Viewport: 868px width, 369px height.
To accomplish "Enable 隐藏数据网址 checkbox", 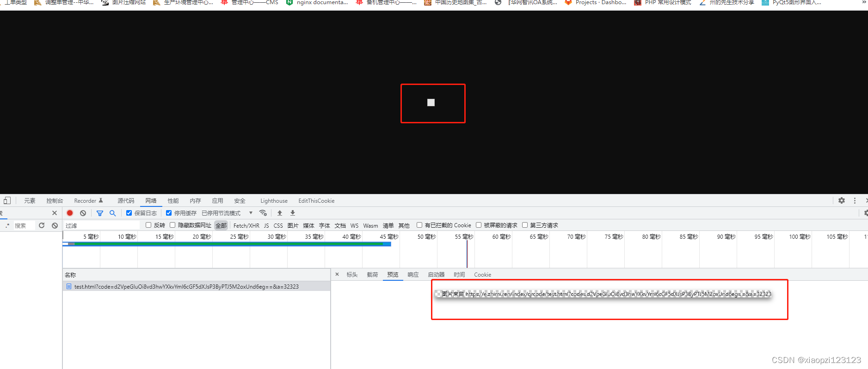I will point(172,225).
